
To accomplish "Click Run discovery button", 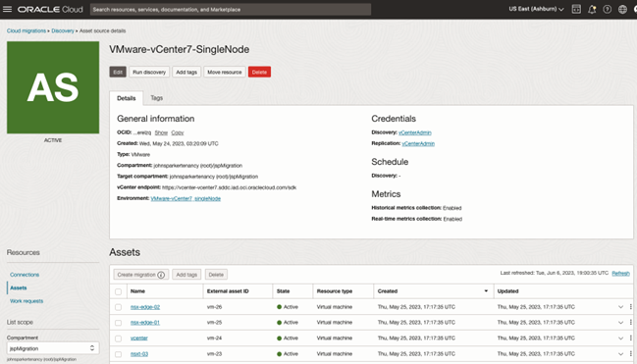I will pyautogui.click(x=149, y=72).
